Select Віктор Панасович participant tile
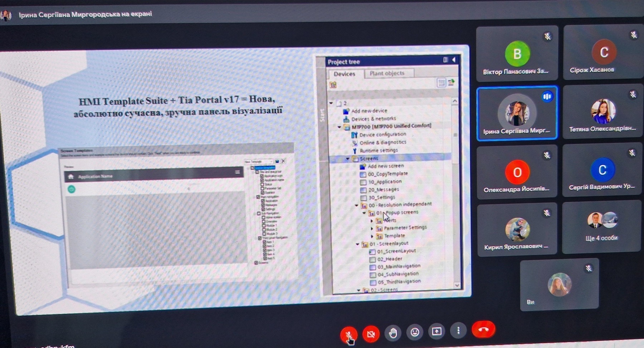The width and height of the screenshot is (644, 348). (517, 53)
